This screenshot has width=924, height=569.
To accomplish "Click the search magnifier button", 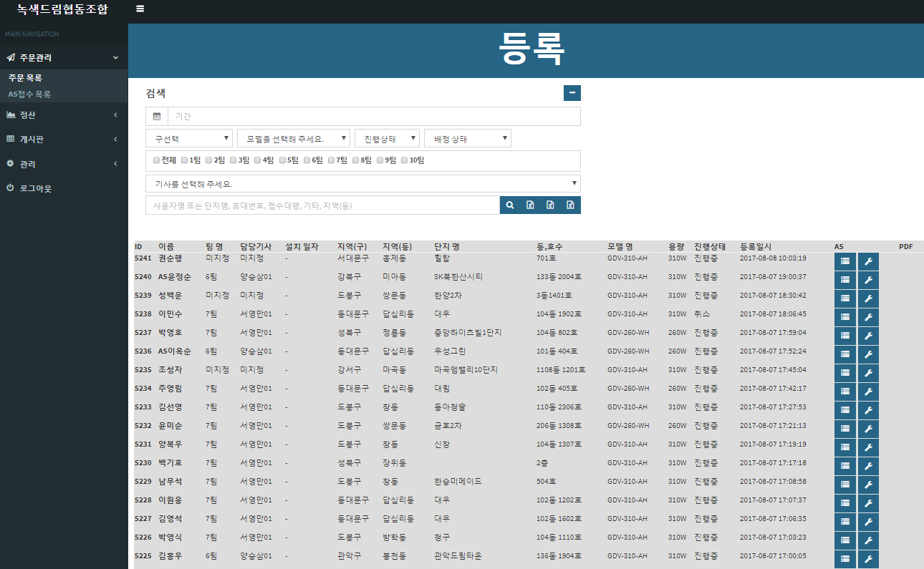I will [x=510, y=205].
